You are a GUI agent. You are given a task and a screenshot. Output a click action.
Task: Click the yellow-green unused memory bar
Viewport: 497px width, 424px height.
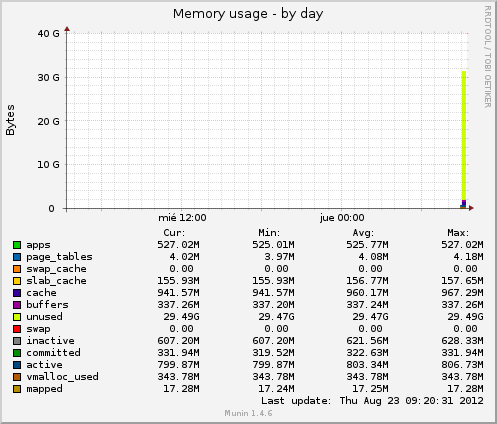click(464, 135)
